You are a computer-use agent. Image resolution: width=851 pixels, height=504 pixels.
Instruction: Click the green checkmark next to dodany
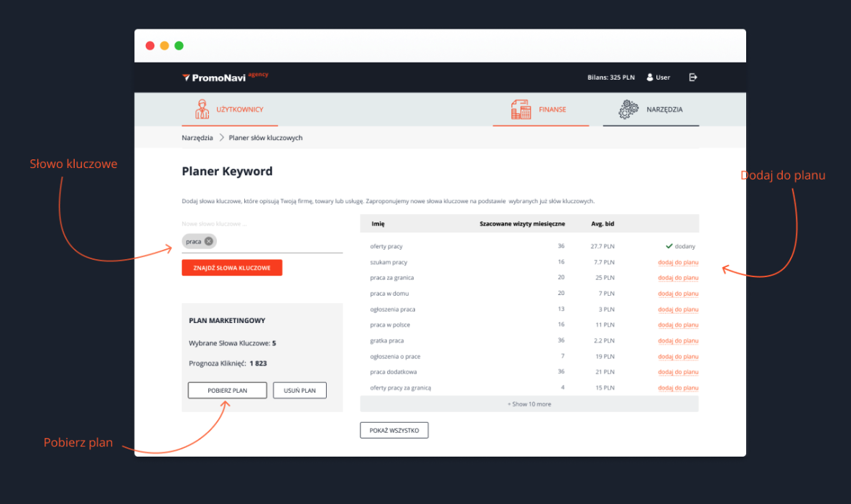669,246
